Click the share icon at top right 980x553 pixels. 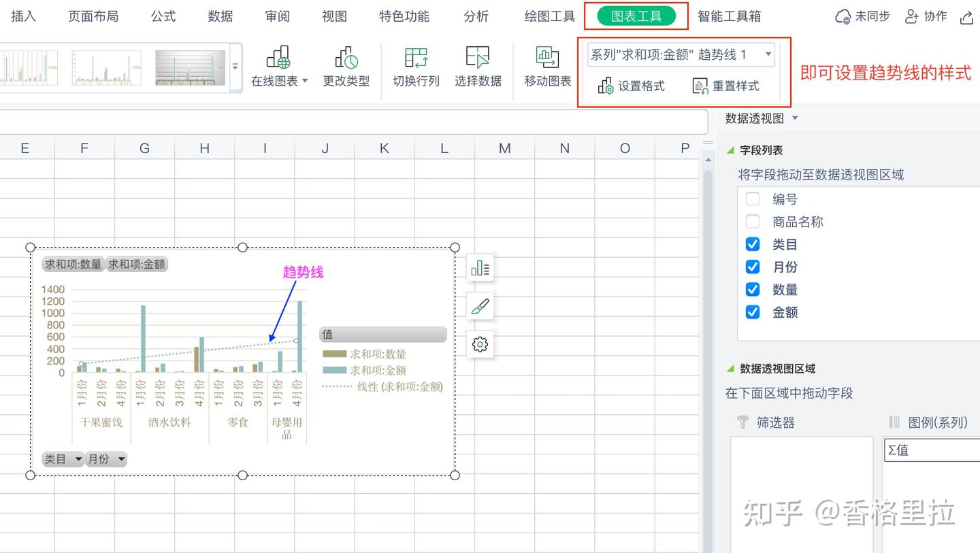[x=968, y=17]
